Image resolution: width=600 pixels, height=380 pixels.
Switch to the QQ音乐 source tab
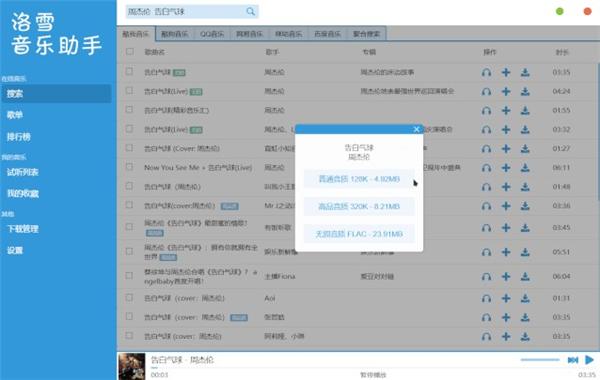pos(212,34)
